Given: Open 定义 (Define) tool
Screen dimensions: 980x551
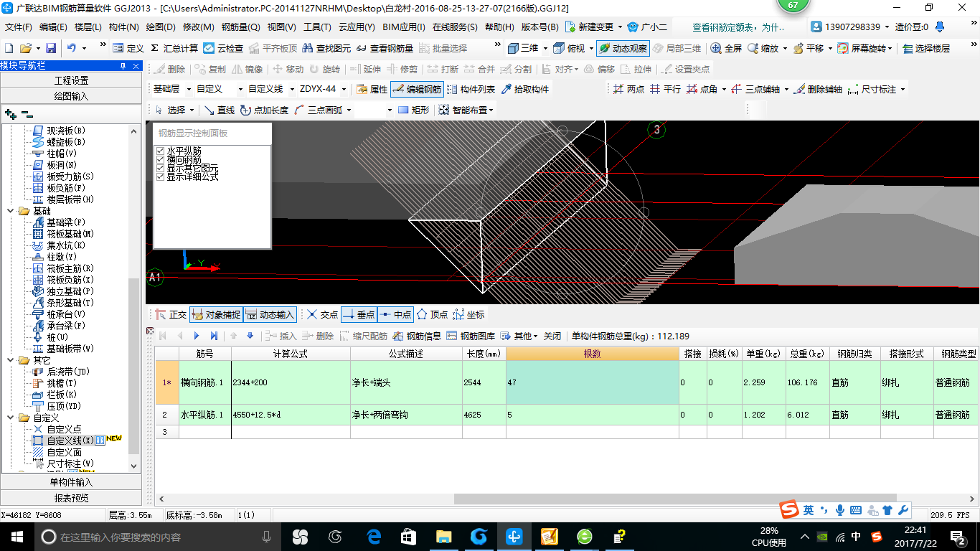Looking at the screenshot, I should [128, 48].
